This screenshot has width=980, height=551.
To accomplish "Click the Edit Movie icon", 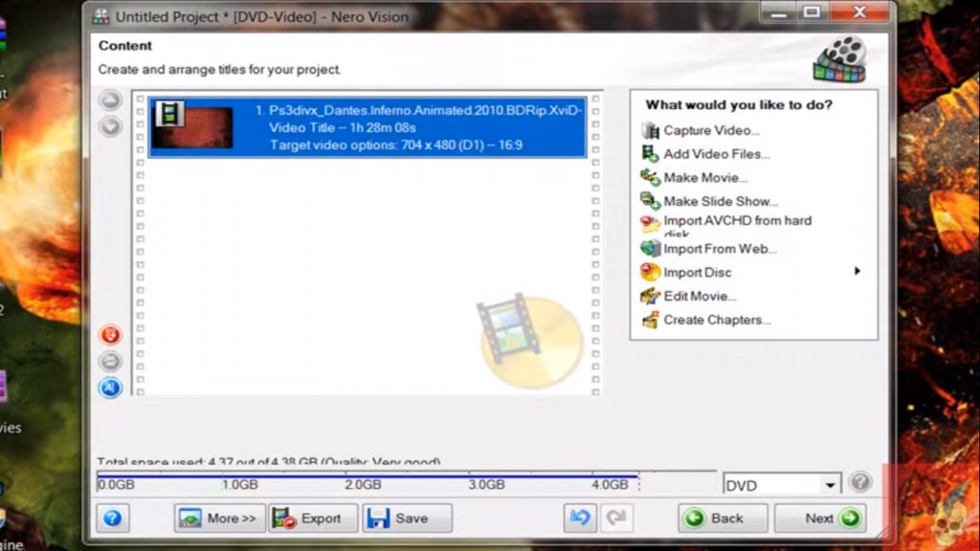I will point(650,297).
